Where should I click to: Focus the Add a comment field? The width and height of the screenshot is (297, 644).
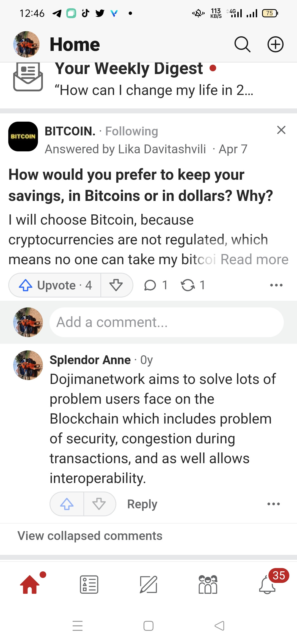coord(167,322)
